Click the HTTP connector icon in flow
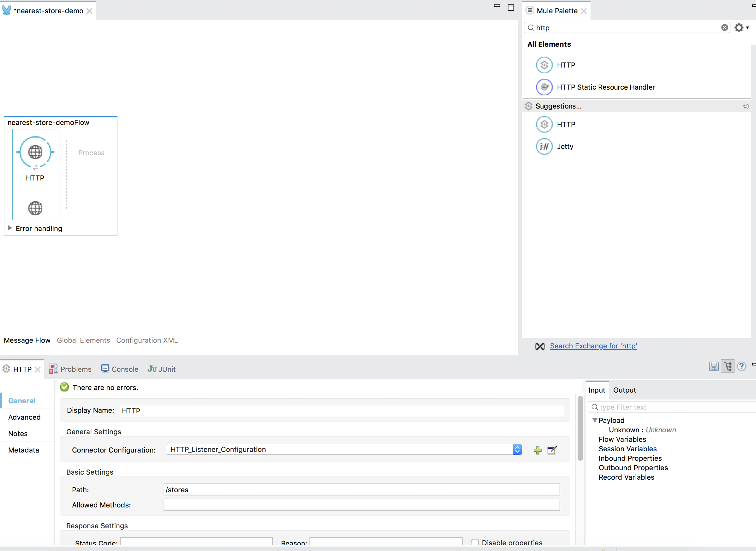 (x=35, y=152)
